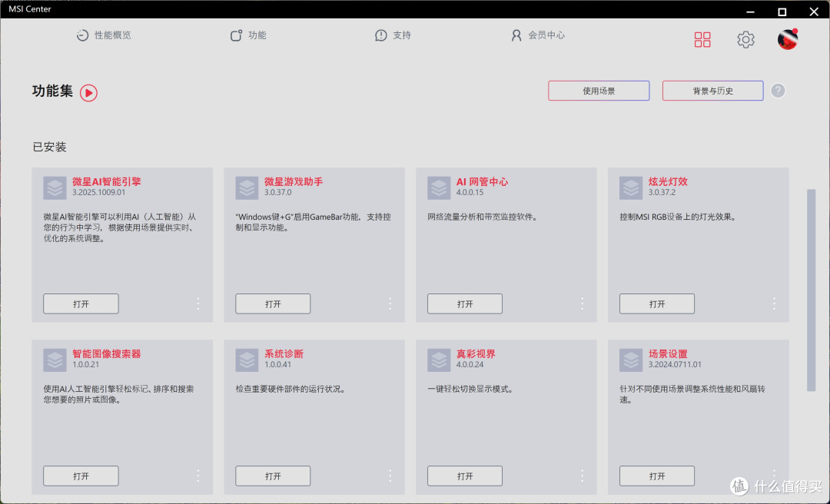Switch to the grid view icon
Screen dimensions: 830x504
(702, 39)
